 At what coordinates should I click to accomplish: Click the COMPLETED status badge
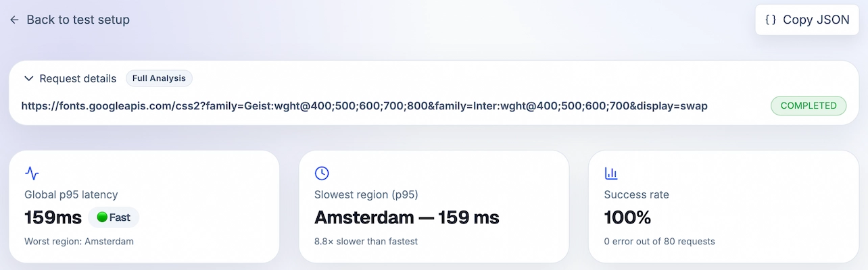[x=809, y=105]
